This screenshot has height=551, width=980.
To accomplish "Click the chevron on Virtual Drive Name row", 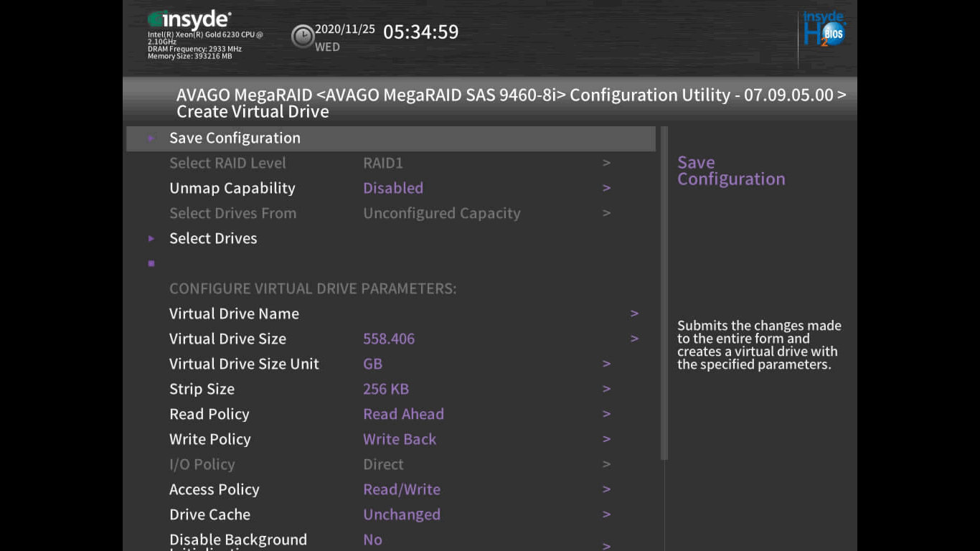I will pos(634,314).
